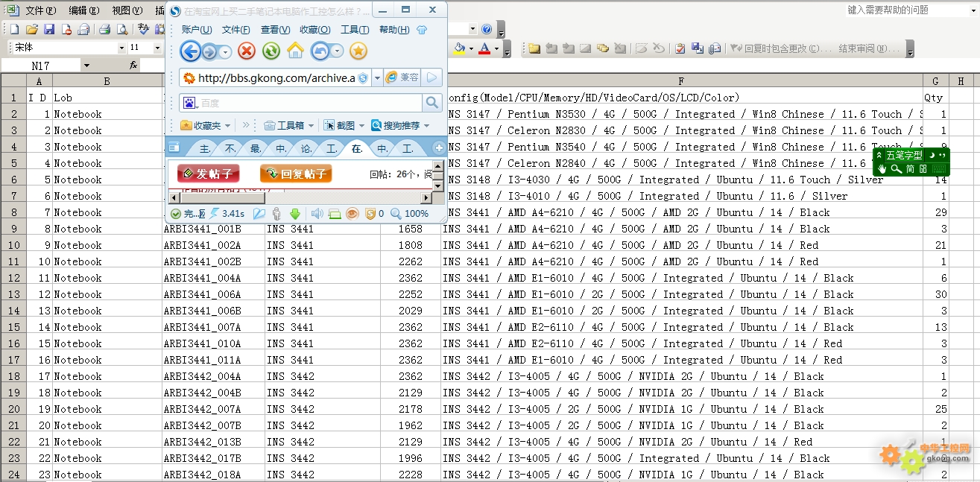Click the yellow star Favorites icon
Image resolution: width=980 pixels, height=482 pixels.
tap(358, 51)
